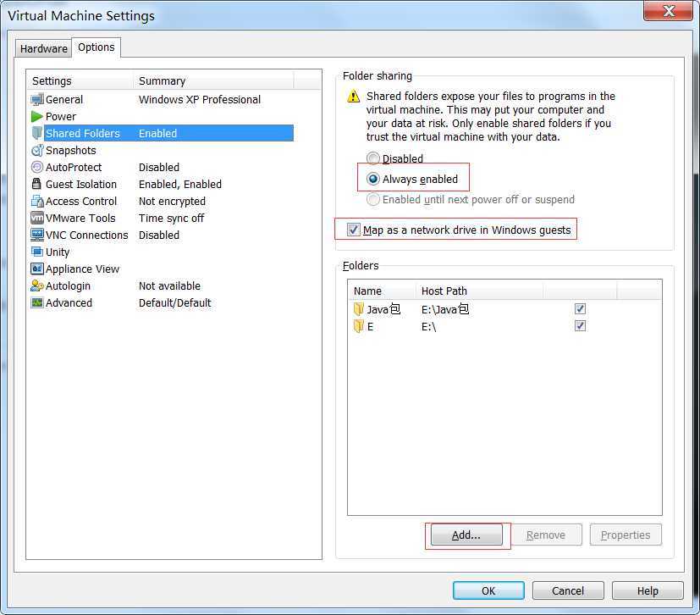
Task: Click the Shared Folders row icon
Action: click(x=37, y=133)
